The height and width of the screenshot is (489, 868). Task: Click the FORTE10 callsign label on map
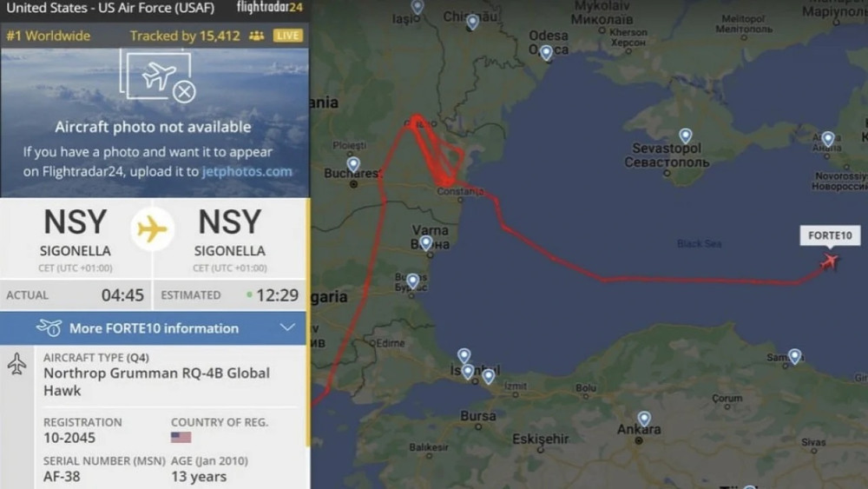pos(830,235)
